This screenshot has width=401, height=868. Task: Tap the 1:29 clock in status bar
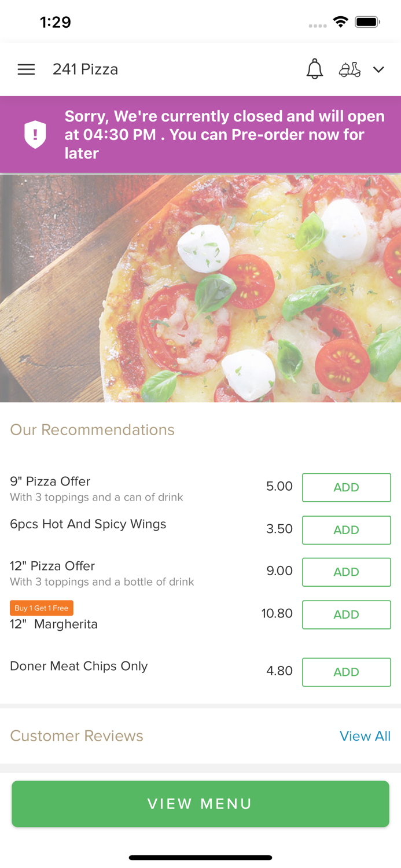point(56,22)
